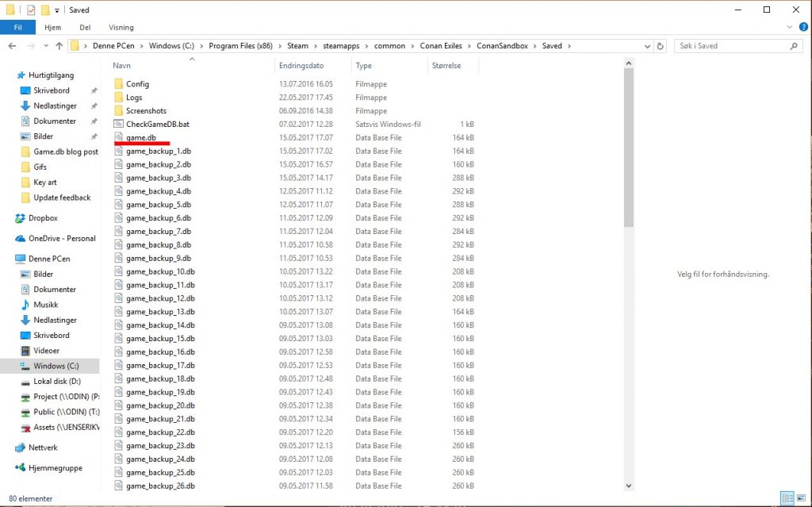The width and height of the screenshot is (812, 507).
Task: Open the Help question mark icon
Action: (x=802, y=28)
